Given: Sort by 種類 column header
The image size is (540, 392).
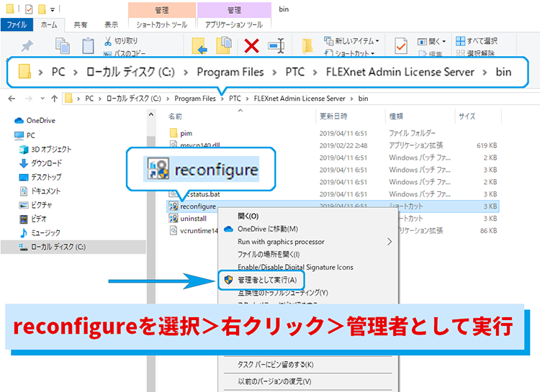Looking at the screenshot, I should [x=396, y=117].
